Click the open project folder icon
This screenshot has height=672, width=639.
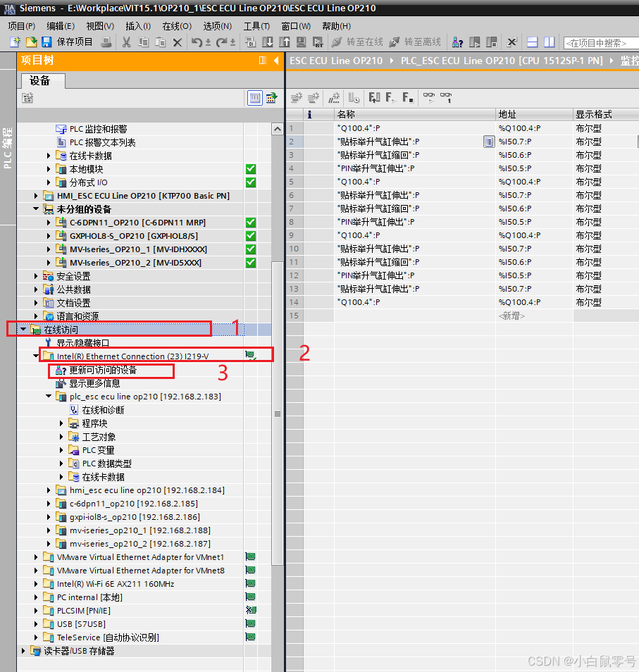(31, 42)
